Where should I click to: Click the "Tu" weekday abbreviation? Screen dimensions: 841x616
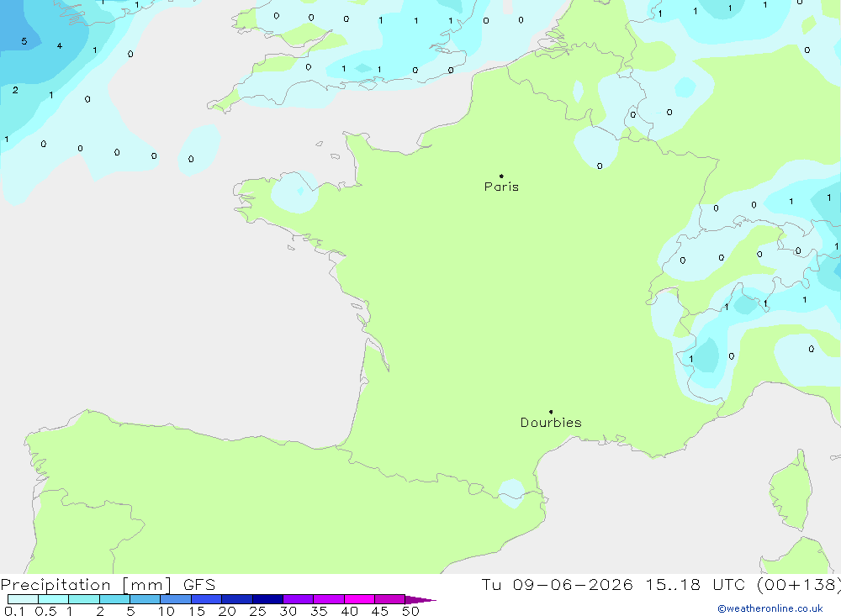click(491, 585)
